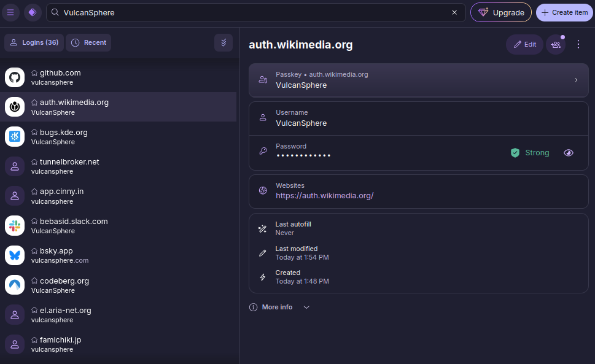Open the three-dot more options menu

pyautogui.click(x=578, y=44)
